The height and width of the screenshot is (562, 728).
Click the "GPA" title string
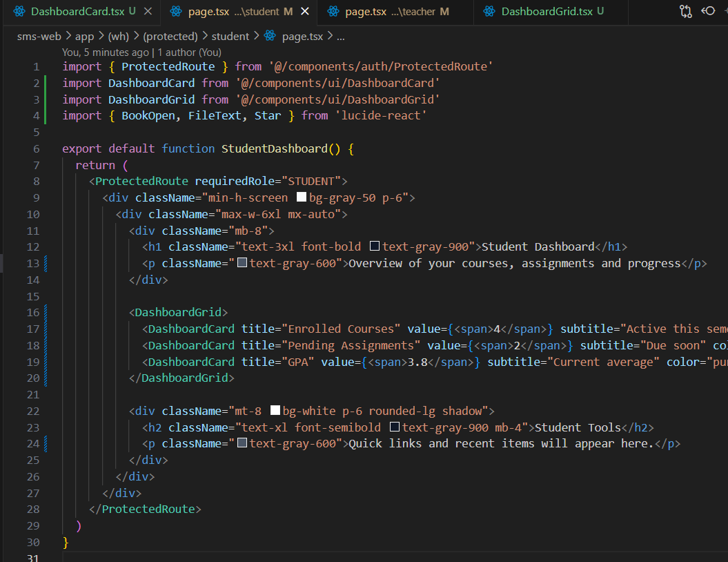(x=298, y=362)
